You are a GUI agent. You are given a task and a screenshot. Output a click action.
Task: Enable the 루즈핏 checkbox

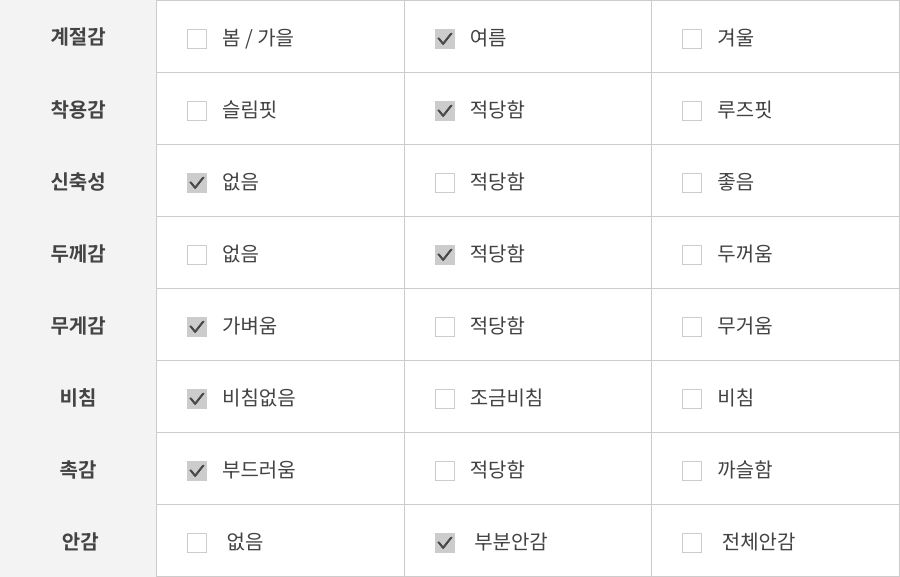pyautogui.click(x=692, y=111)
